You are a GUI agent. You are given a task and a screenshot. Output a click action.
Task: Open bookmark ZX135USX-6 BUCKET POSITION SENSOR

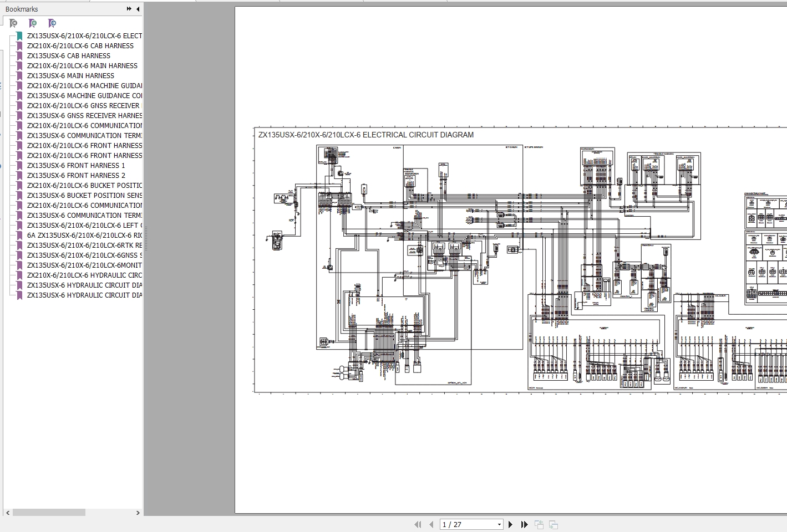click(84, 196)
